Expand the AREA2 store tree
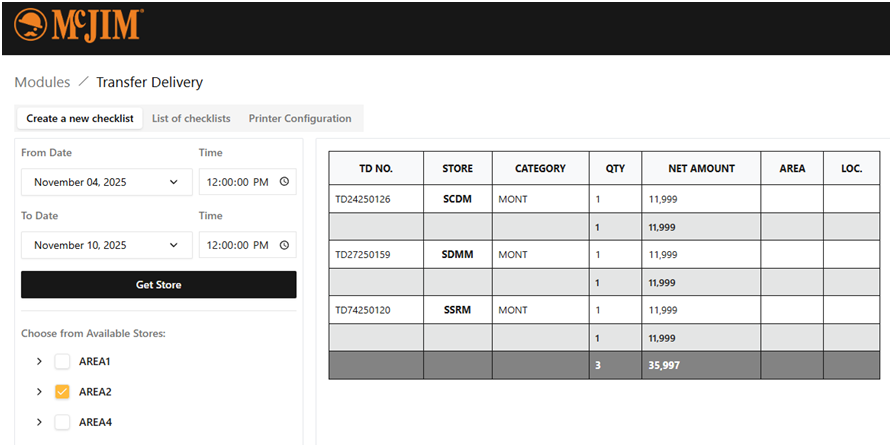 [x=39, y=392]
